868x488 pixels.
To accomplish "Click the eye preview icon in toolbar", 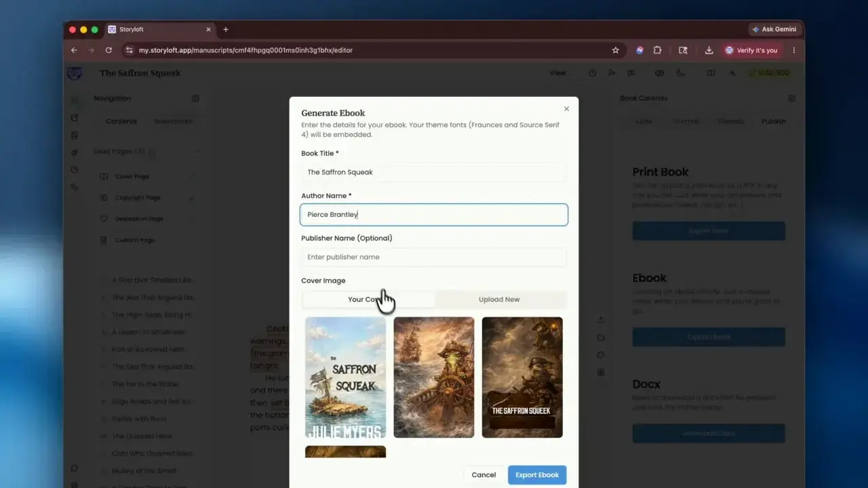I will pyautogui.click(x=659, y=73).
